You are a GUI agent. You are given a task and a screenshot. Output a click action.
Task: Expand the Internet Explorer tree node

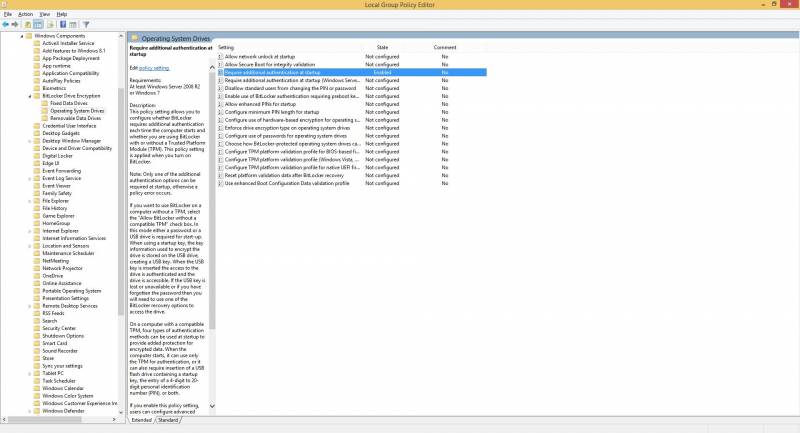point(30,230)
